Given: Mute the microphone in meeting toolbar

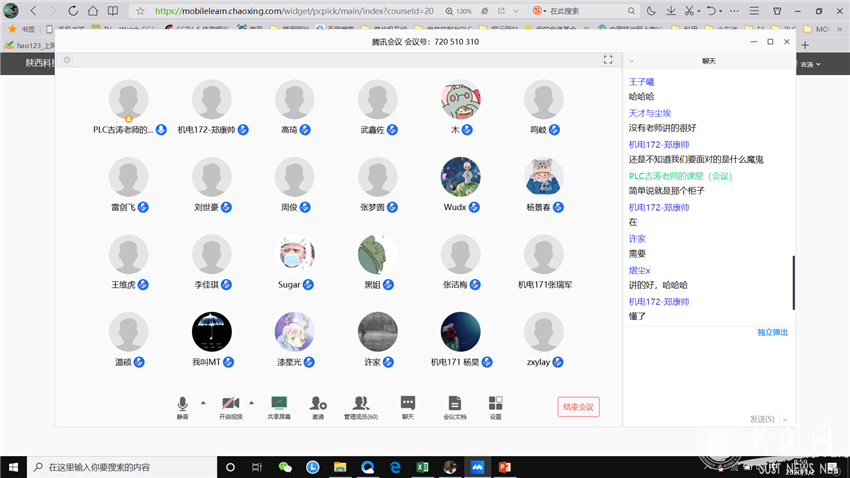Looking at the screenshot, I should pyautogui.click(x=182, y=405).
